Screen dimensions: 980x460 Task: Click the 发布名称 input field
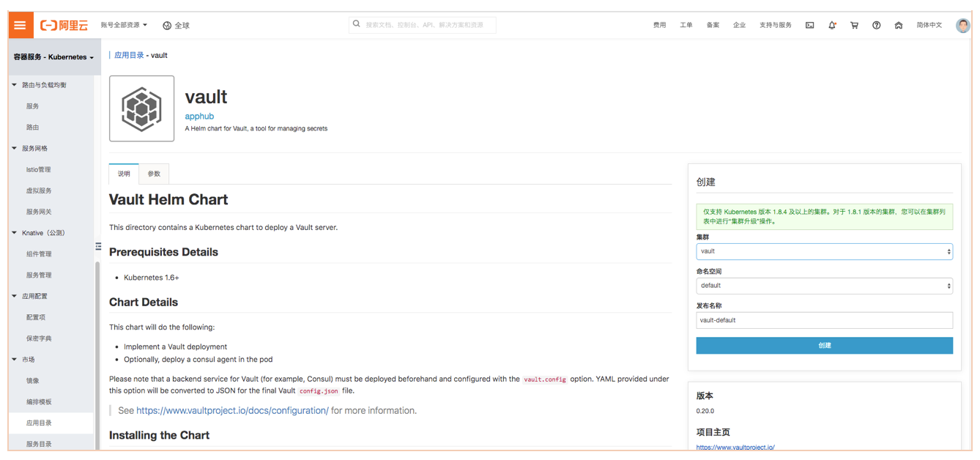(824, 320)
